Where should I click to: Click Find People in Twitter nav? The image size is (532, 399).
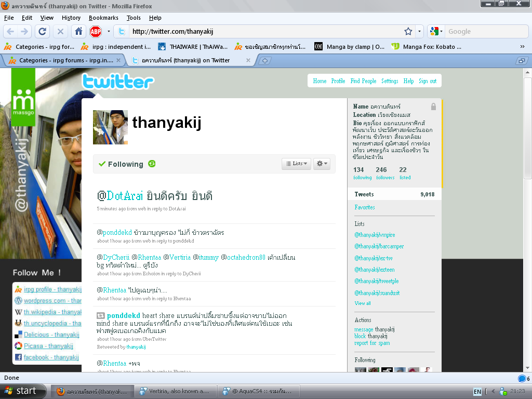click(363, 81)
